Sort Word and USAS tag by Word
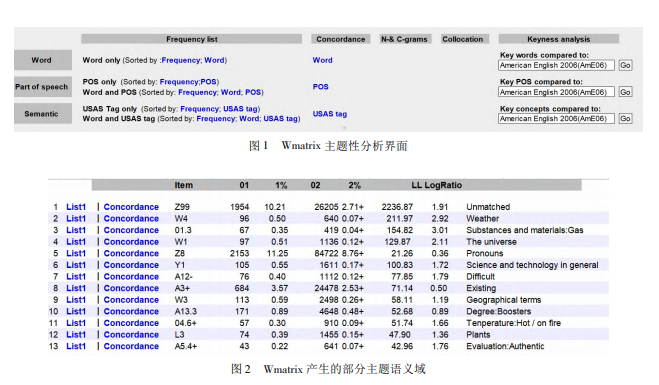The height and width of the screenshot is (385, 659). 249,119
